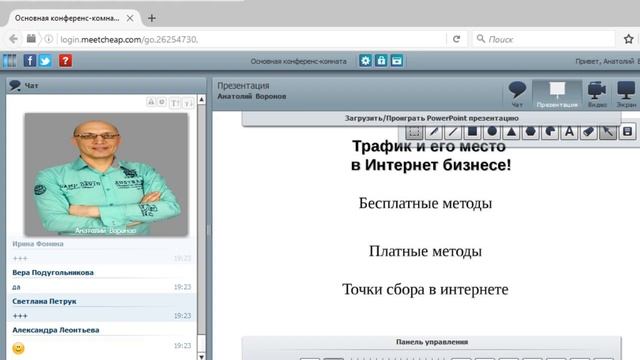Select the marquee selection tool
Viewport: 640px width, 360px height.
(414, 132)
